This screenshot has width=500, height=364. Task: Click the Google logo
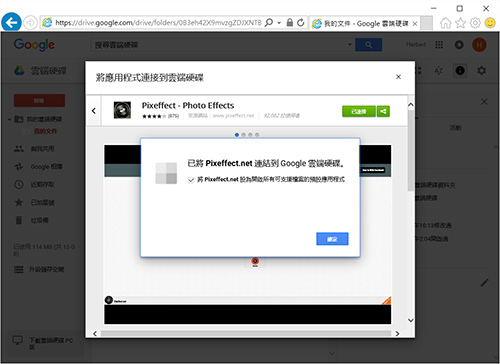[34, 45]
